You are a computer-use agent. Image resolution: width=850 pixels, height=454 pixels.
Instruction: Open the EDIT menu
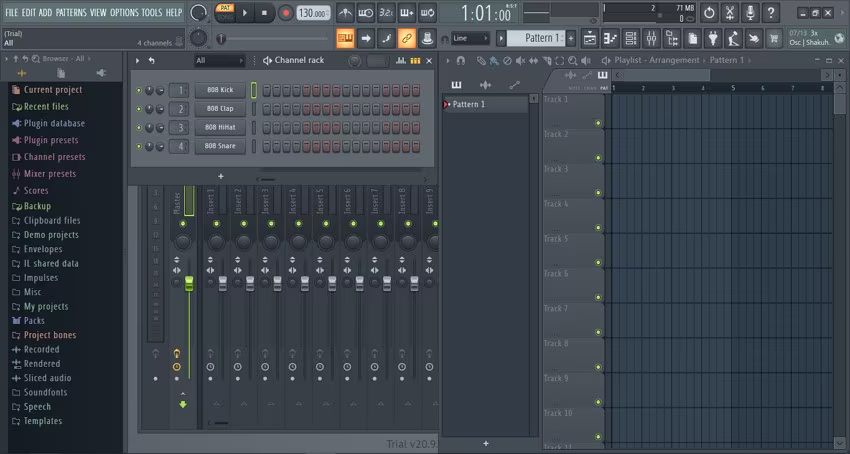(29, 12)
